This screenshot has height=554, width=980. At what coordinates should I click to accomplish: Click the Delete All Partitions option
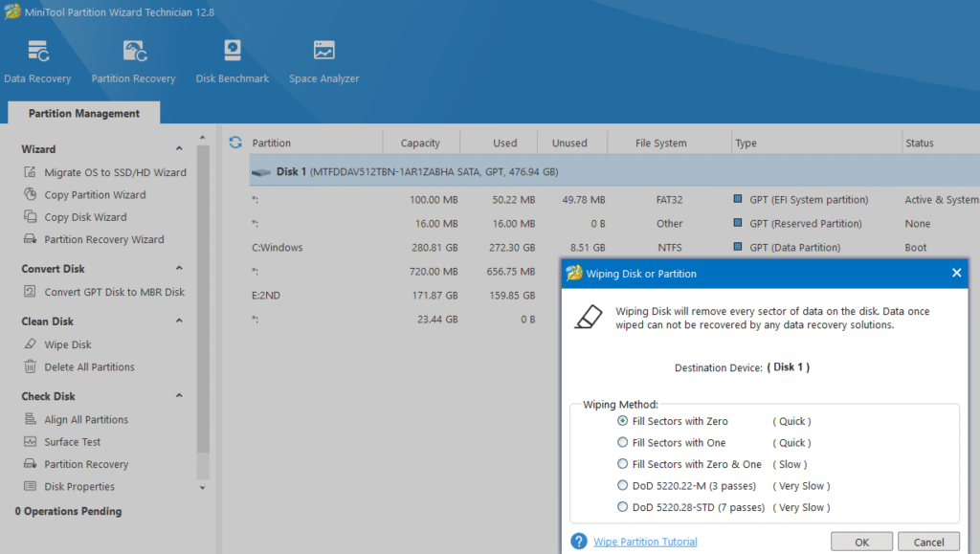[x=89, y=367]
